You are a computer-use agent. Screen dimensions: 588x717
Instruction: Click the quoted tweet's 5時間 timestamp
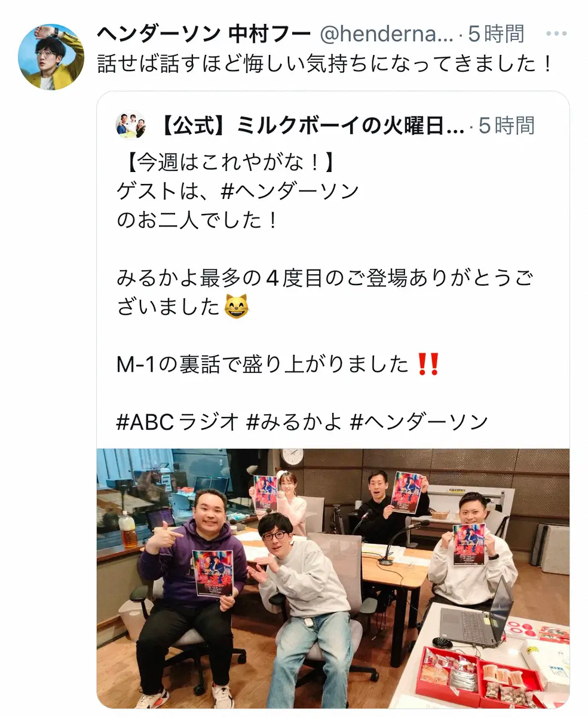[x=506, y=125]
